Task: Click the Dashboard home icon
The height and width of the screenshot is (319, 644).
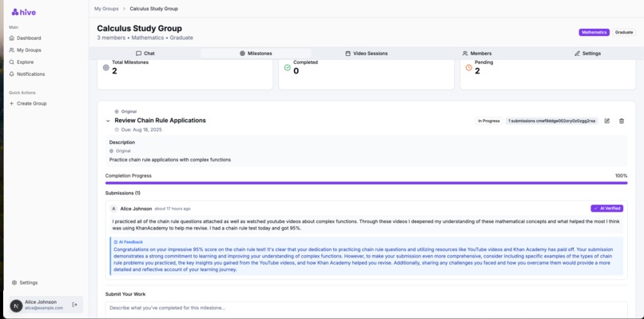Action: click(11, 38)
